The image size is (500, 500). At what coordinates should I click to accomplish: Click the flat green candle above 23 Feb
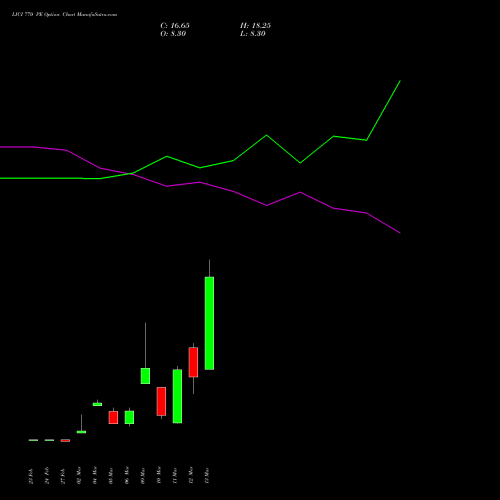[33, 440]
